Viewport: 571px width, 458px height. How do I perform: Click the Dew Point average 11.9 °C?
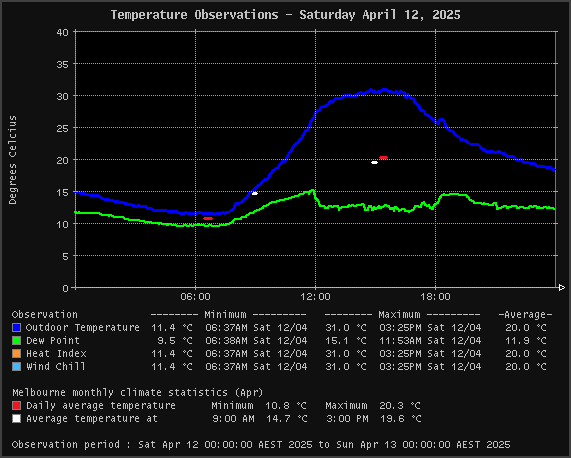click(x=526, y=341)
